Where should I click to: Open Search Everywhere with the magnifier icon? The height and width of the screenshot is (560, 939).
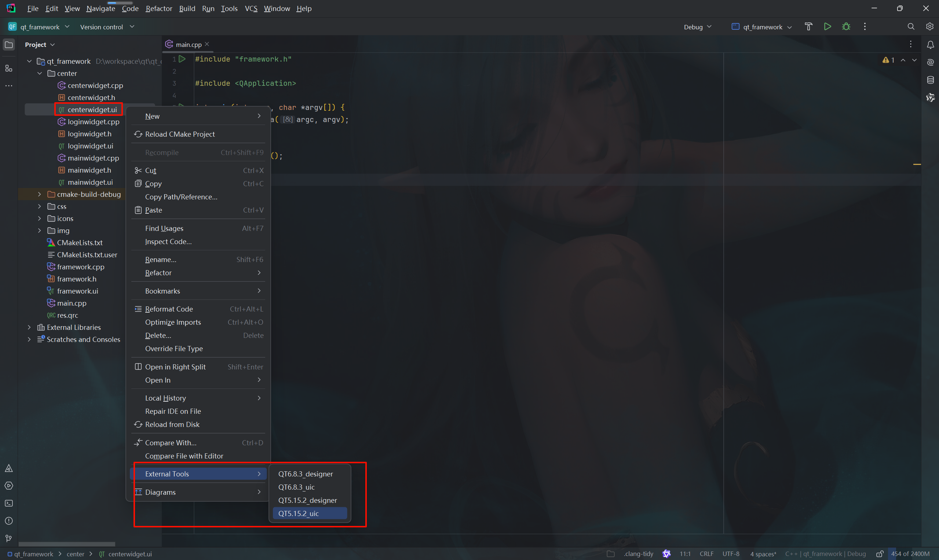click(x=911, y=26)
